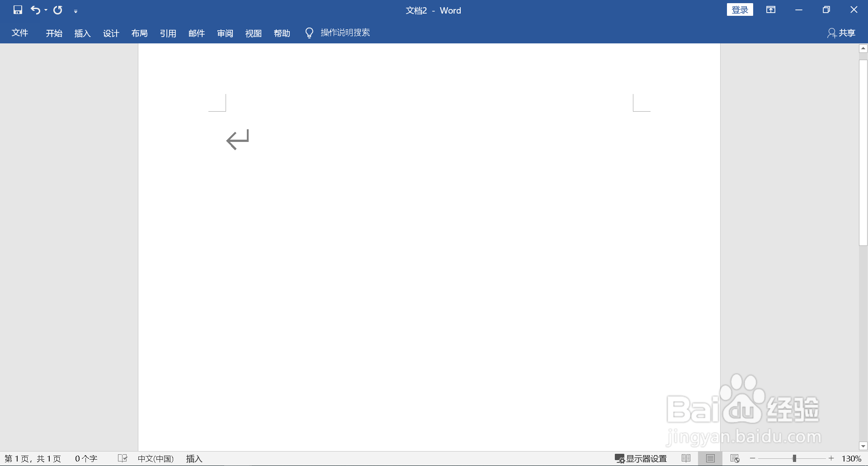This screenshot has height=466, width=868.
Task: Click the 登录 sign-in button
Action: tap(740, 10)
